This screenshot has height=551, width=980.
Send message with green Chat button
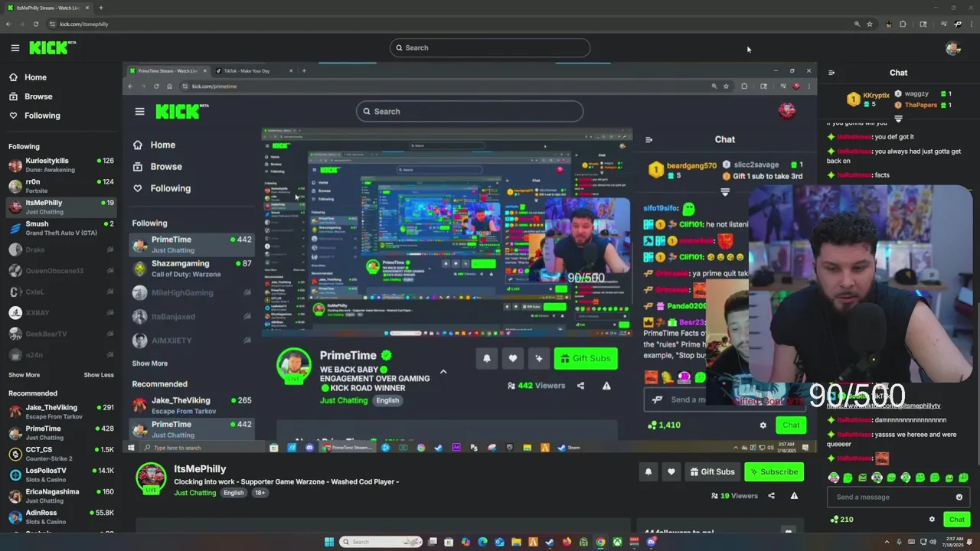tap(957, 519)
